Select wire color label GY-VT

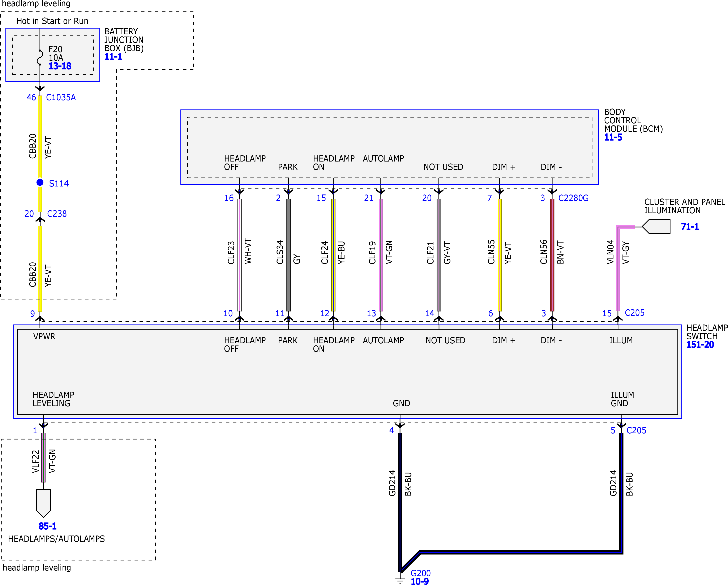(447, 253)
